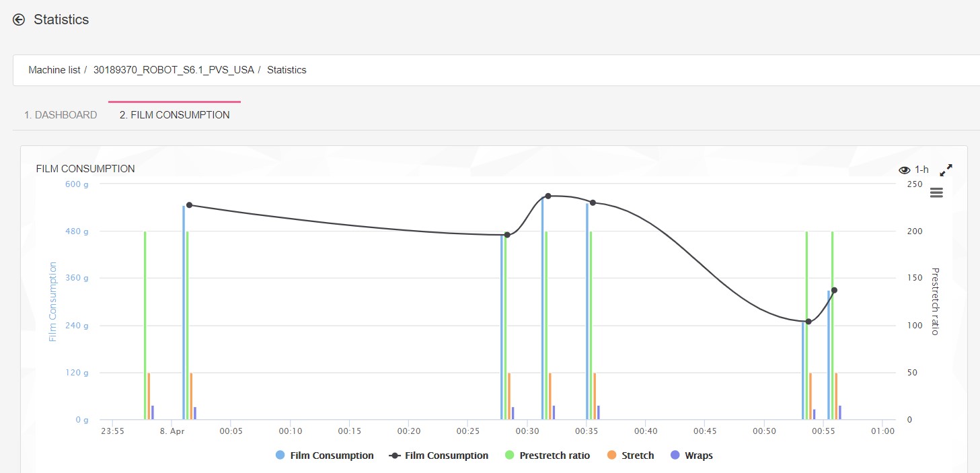Click the last line data point near 00:56
Viewport: 980px width, 473px height.
tap(834, 290)
